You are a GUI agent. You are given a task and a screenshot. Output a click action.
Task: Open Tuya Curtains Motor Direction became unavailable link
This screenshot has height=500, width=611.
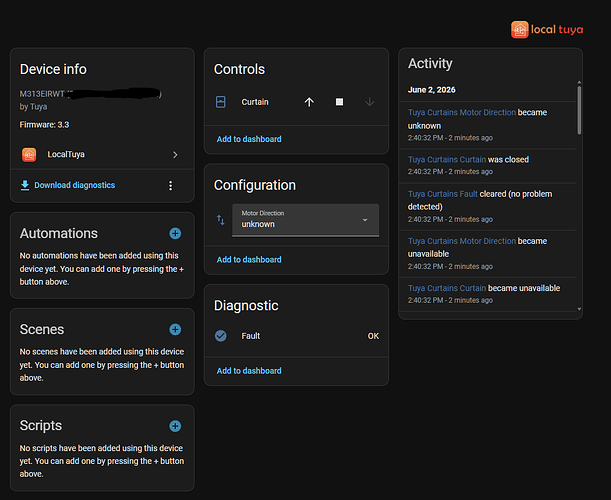tap(462, 241)
